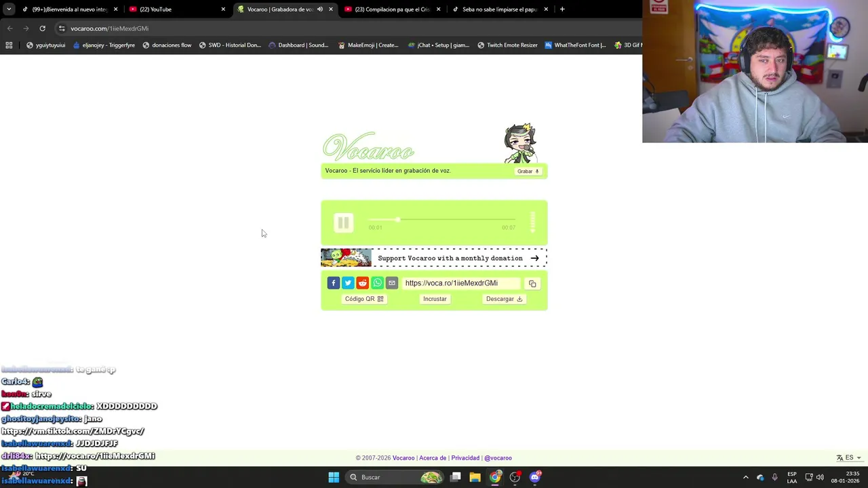Screen dimensions: 868x488
Task: Share recording via WhatsApp
Action: [x=377, y=283]
